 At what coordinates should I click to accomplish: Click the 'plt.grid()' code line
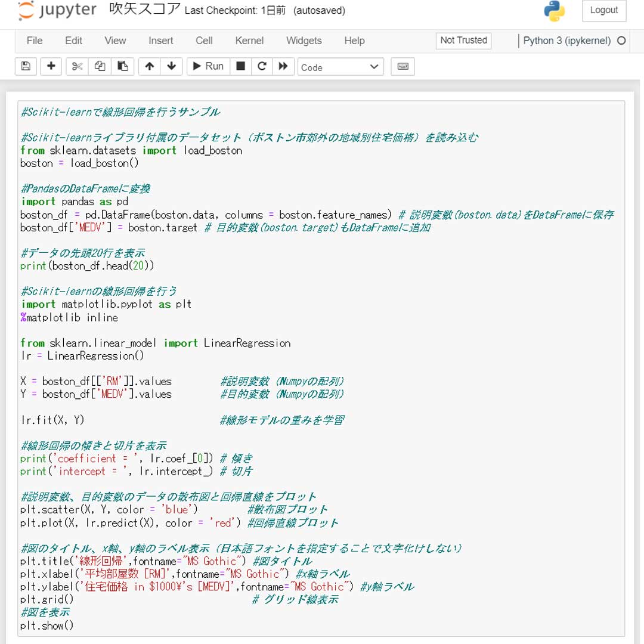[47, 600]
